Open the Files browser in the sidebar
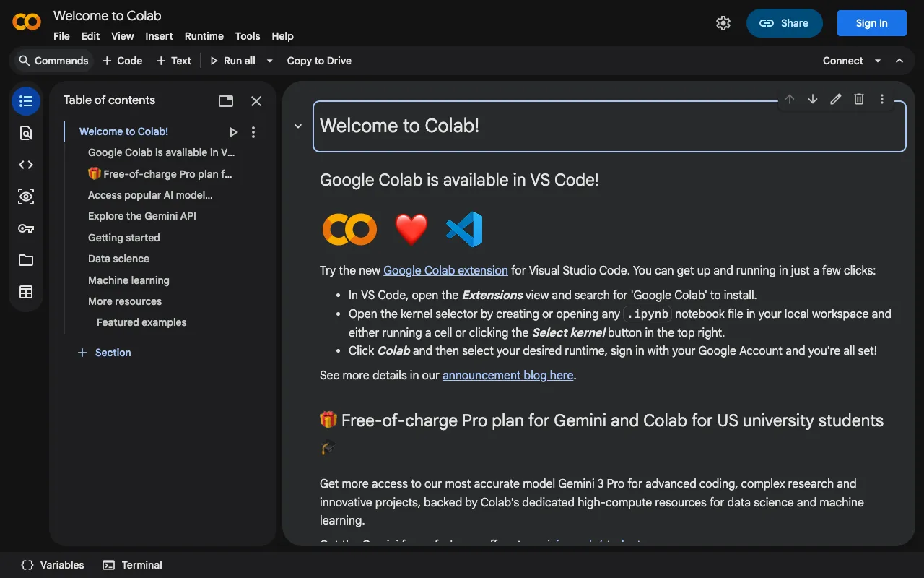Viewport: 924px width, 578px height. (x=26, y=260)
